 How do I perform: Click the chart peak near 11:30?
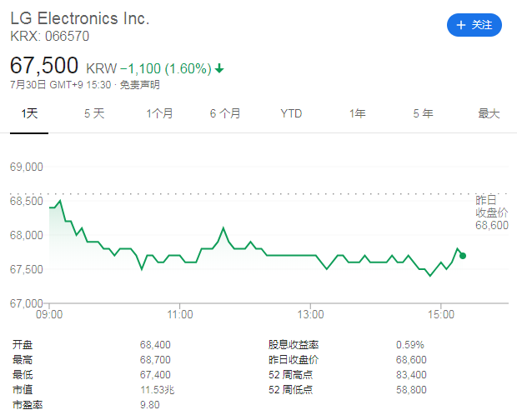(x=223, y=227)
